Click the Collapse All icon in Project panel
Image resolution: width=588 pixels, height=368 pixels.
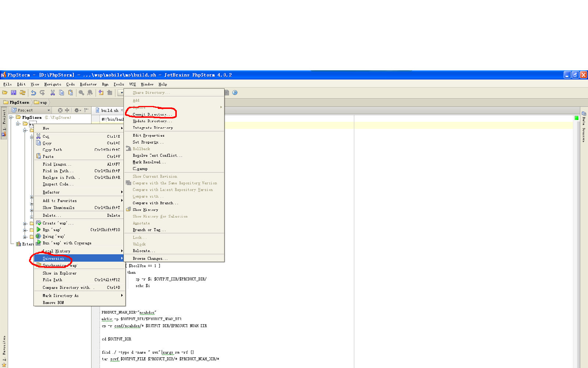coord(67,110)
